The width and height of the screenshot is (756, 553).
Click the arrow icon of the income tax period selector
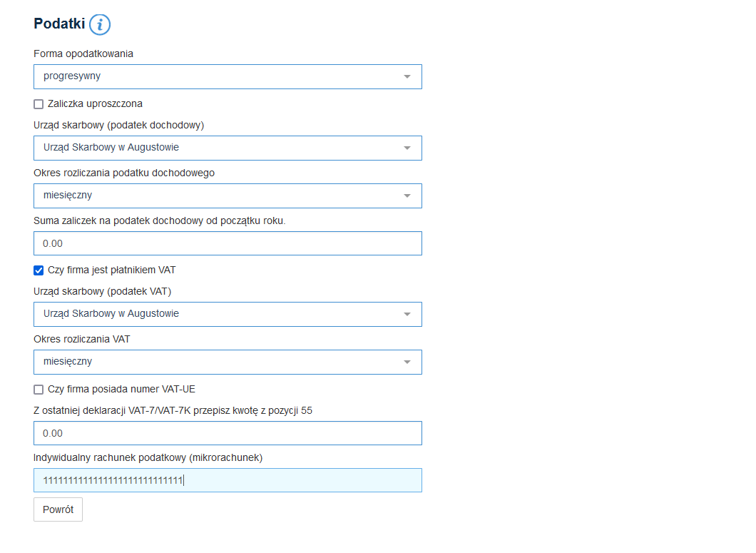pyautogui.click(x=407, y=196)
